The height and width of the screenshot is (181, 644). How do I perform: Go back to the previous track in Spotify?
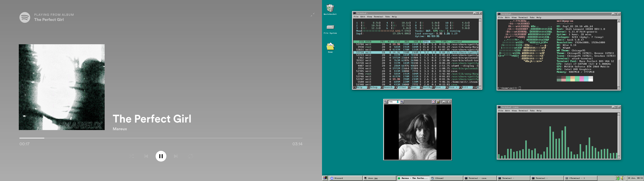(146, 156)
